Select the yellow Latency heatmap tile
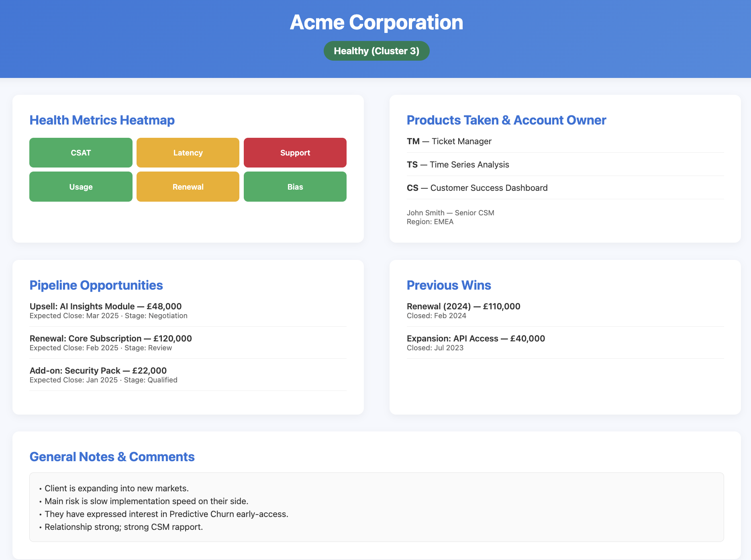The height and width of the screenshot is (560, 751). pyautogui.click(x=188, y=152)
